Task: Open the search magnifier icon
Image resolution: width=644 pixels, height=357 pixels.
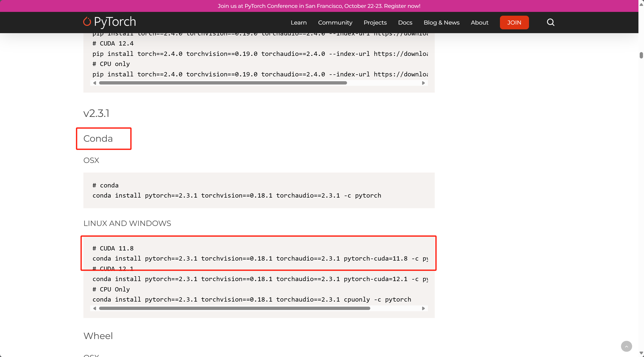Action: [550, 22]
